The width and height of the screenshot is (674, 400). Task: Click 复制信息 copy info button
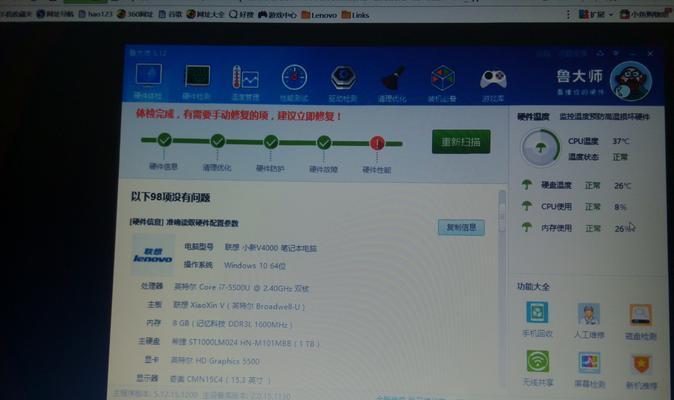tap(461, 227)
